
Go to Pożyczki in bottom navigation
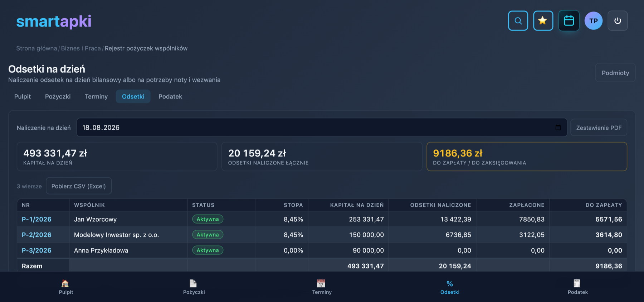[x=194, y=287]
